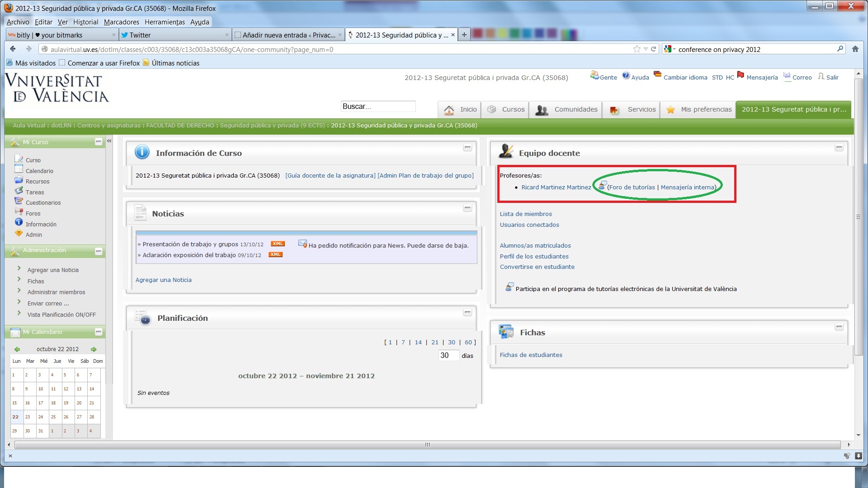The image size is (868, 488).
Task: Click the Mensajería red flag icon
Action: coord(741,75)
